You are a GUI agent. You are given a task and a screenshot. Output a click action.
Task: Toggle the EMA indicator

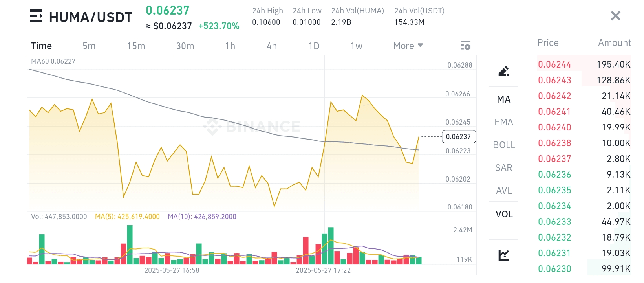[x=504, y=122]
